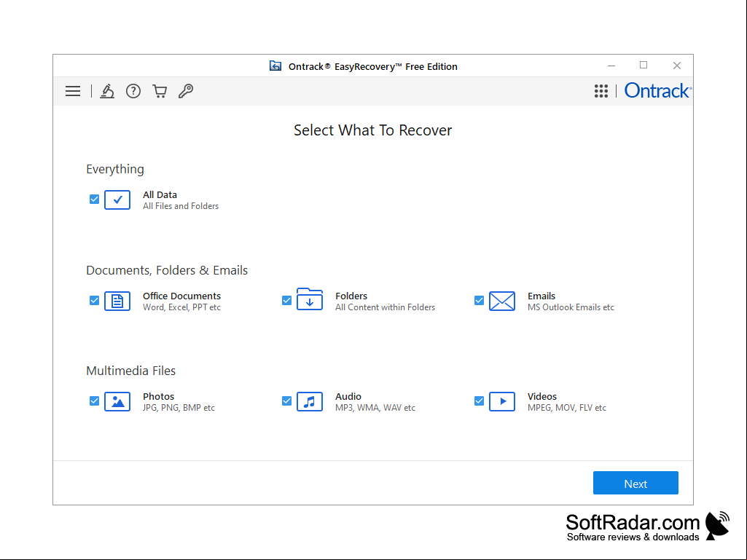747x560 pixels.
Task: Click the Audio music note icon
Action: pos(310,401)
